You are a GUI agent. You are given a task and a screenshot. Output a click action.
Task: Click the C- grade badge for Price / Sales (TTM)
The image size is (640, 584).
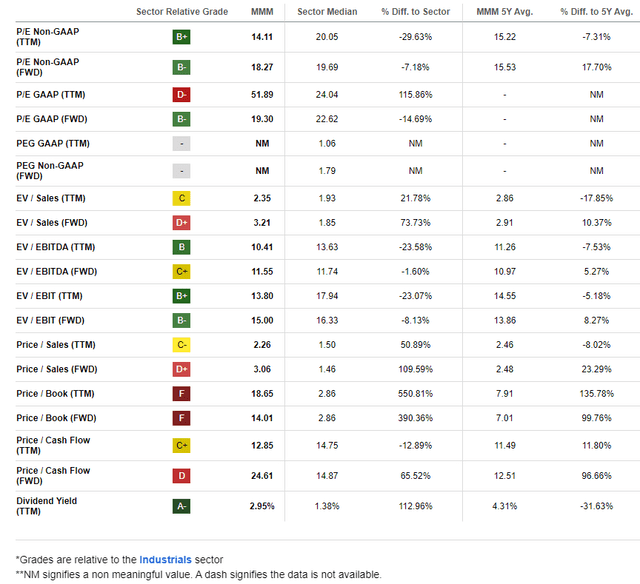(181, 345)
